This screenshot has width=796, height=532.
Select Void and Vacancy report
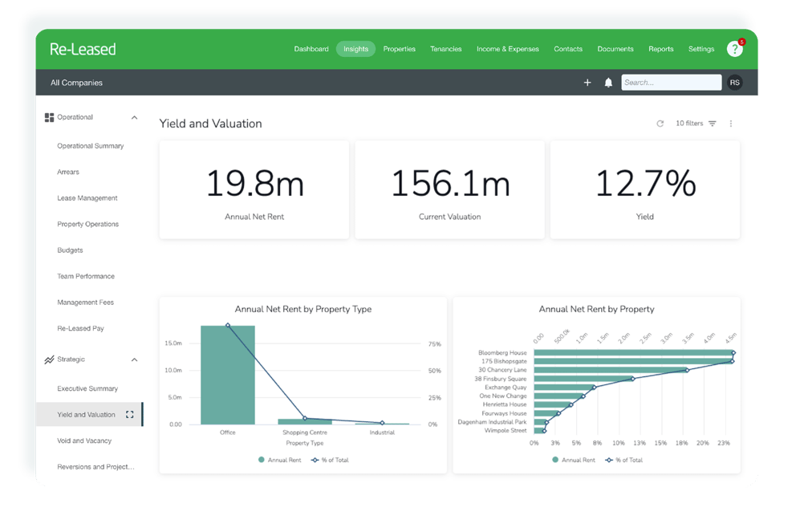[84, 441]
